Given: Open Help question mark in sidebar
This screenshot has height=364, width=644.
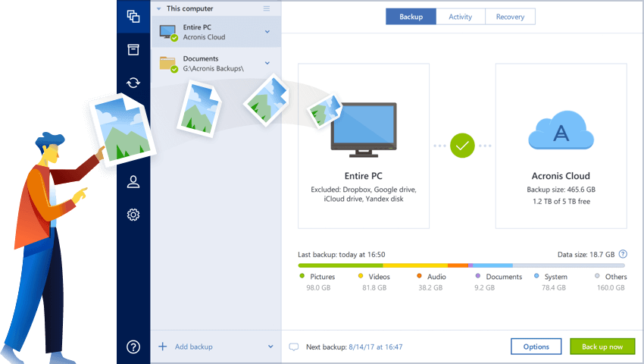Looking at the screenshot, I should [x=133, y=347].
